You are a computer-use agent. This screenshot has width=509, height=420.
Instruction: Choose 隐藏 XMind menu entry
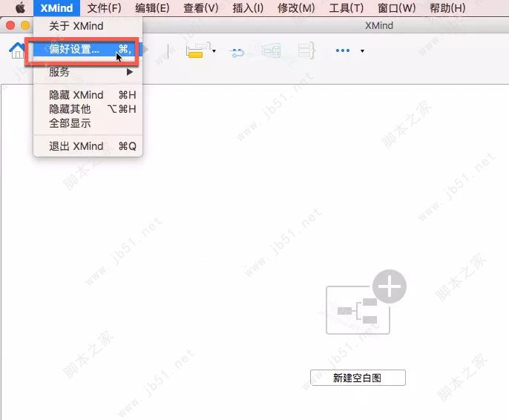pos(88,95)
